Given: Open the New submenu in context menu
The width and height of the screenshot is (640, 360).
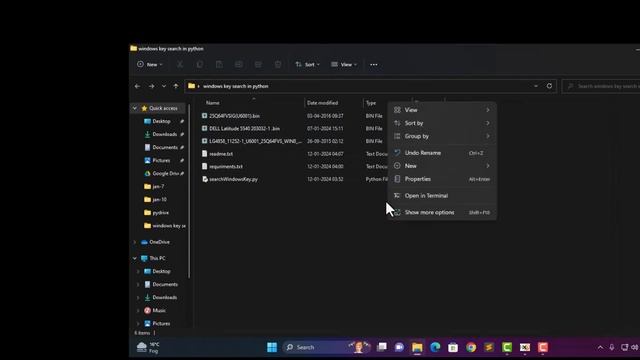Looking at the screenshot, I should [x=442, y=166].
